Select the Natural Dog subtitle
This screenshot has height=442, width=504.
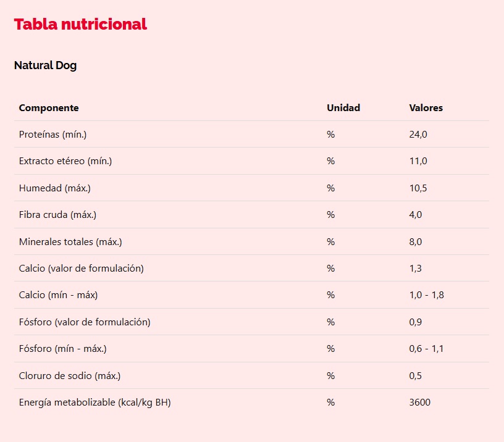tap(45, 65)
